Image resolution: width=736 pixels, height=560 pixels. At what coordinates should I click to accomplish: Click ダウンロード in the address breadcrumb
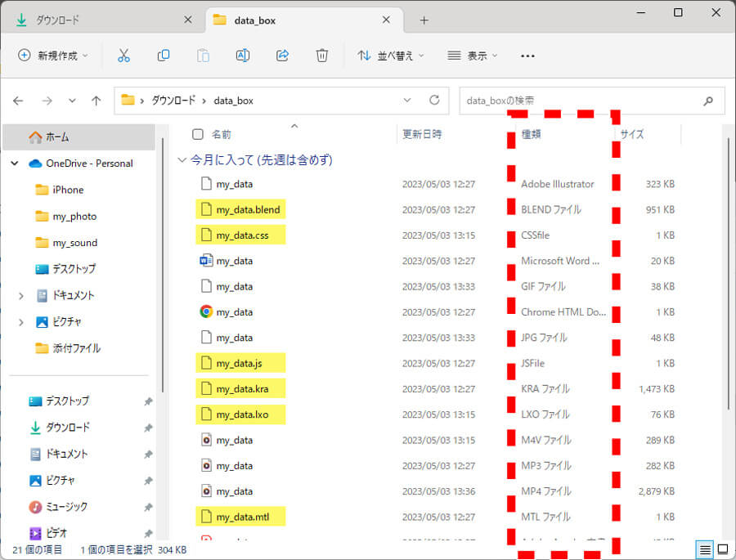point(173,101)
